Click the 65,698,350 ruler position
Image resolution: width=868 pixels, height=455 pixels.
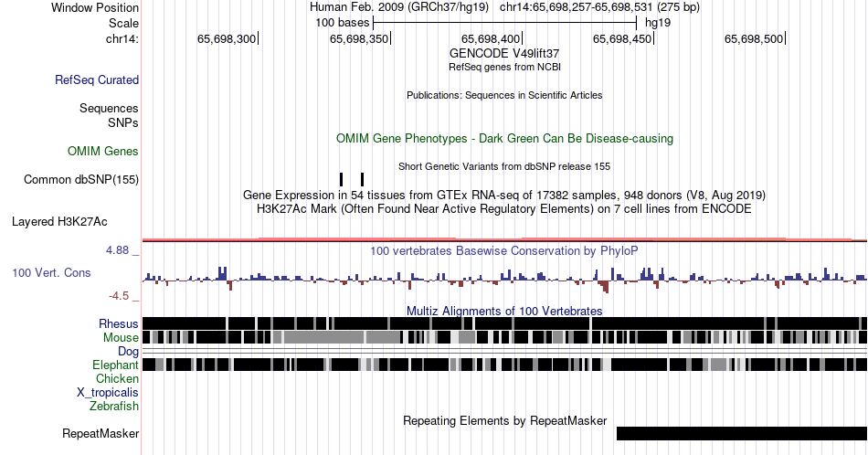click(x=359, y=38)
